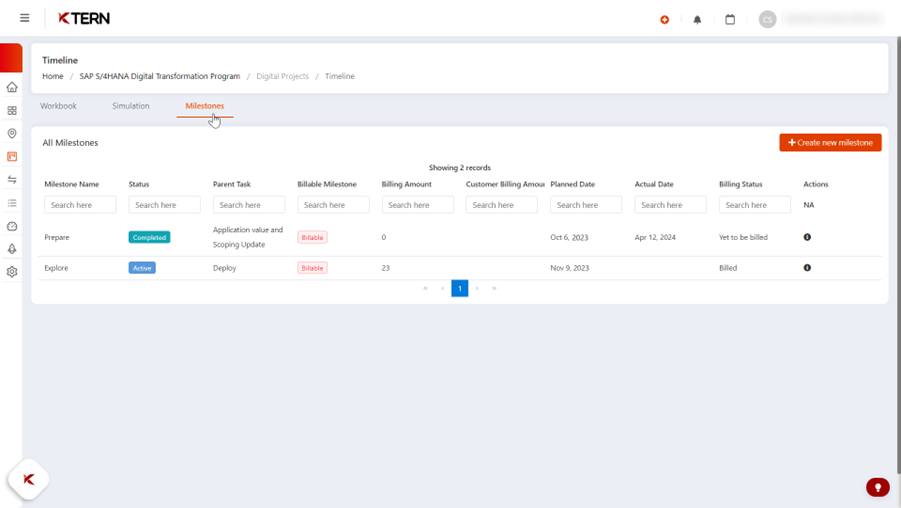The image size is (901, 508).
Task: Open the red lightbulb help button
Action: coord(877,487)
